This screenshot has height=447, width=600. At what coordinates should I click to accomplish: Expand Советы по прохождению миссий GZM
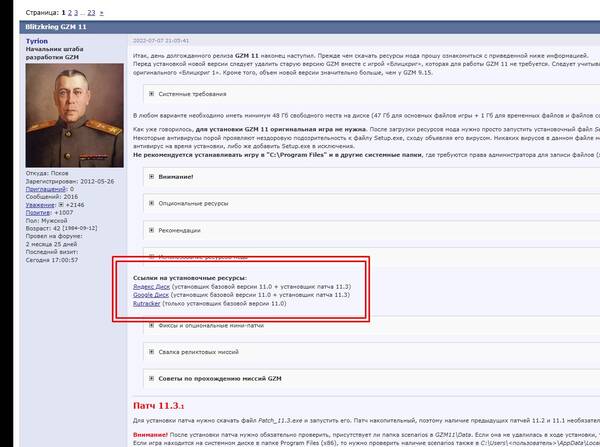(152, 378)
